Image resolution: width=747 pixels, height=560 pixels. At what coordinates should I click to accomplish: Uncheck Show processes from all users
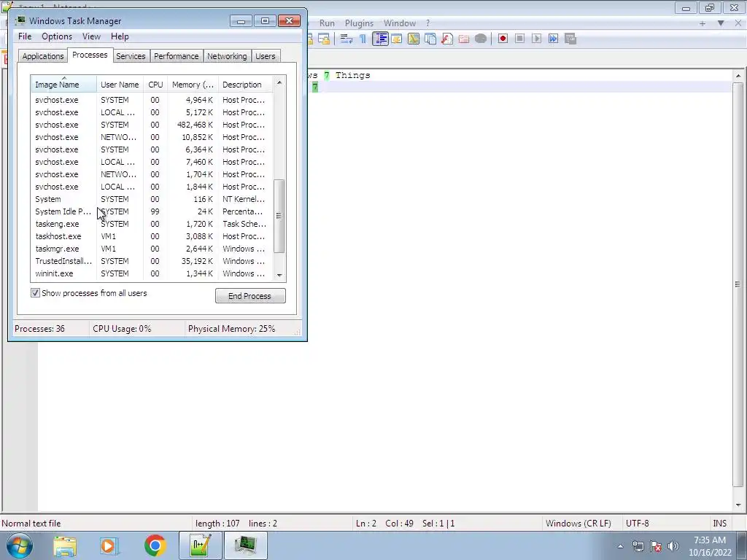[35, 293]
